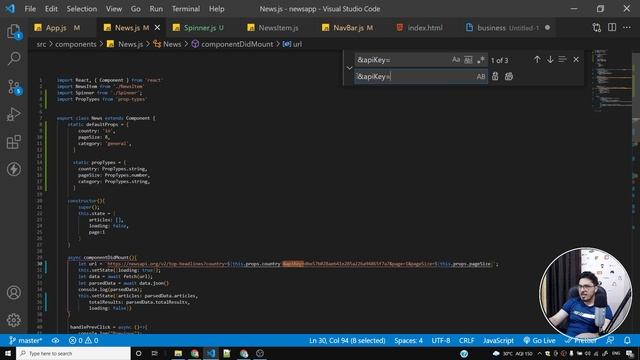This screenshot has width=640, height=360.
Task: Open the View menu
Action: click(x=114, y=9)
